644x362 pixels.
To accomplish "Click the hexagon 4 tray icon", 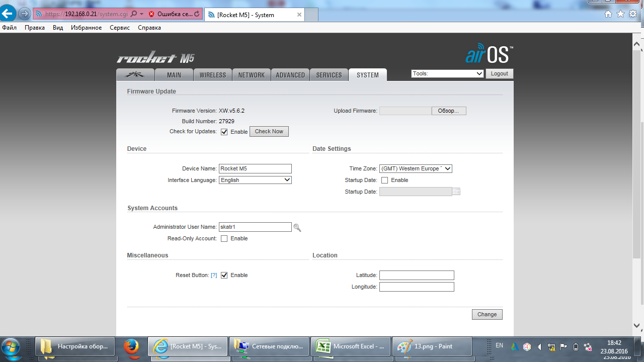I will [x=527, y=347].
